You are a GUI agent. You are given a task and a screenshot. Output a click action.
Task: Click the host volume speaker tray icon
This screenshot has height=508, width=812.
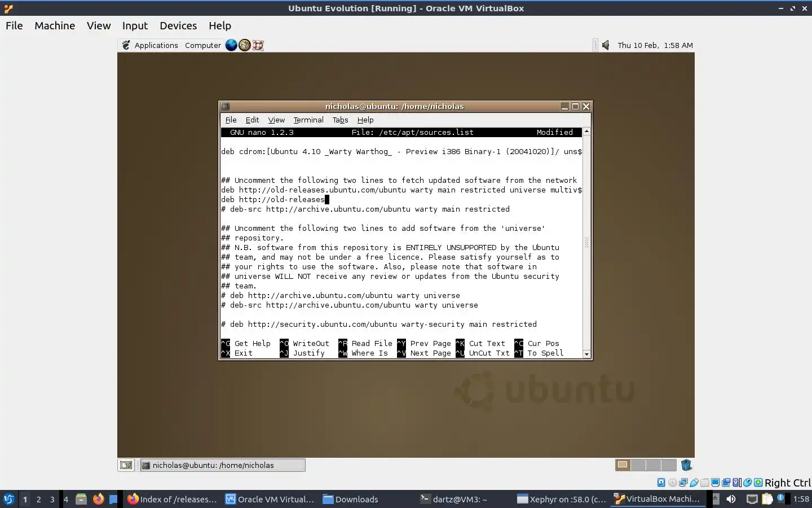click(731, 499)
